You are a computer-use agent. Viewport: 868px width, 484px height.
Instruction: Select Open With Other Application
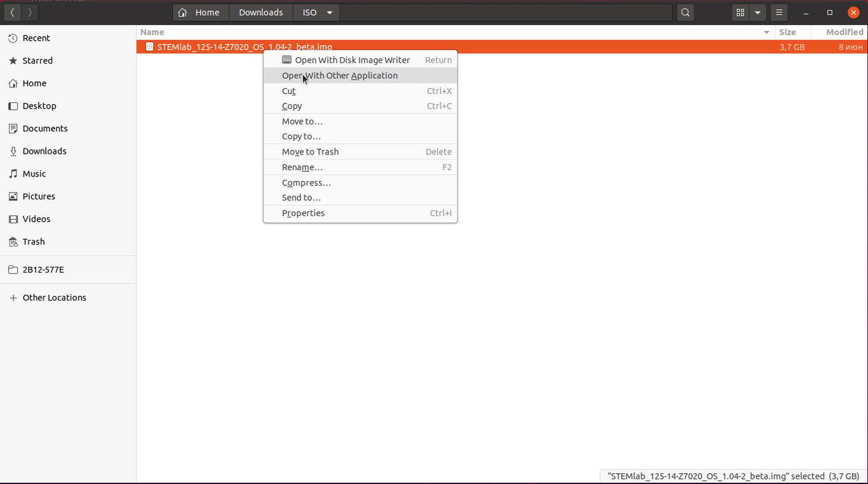point(360,76)
